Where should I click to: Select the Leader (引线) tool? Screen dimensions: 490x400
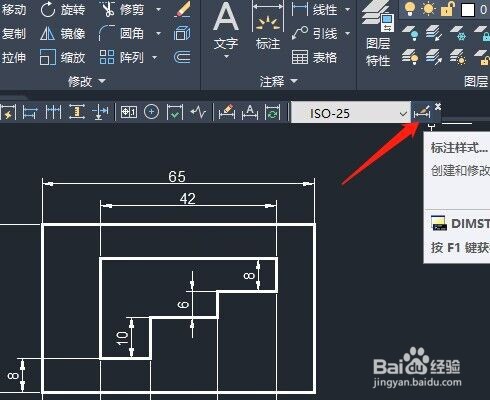[314, 33]
